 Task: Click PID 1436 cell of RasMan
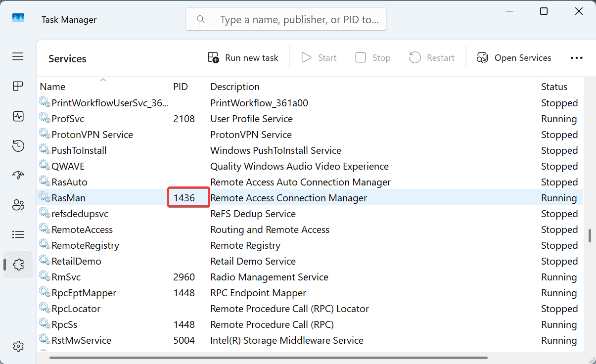[188, 198]
